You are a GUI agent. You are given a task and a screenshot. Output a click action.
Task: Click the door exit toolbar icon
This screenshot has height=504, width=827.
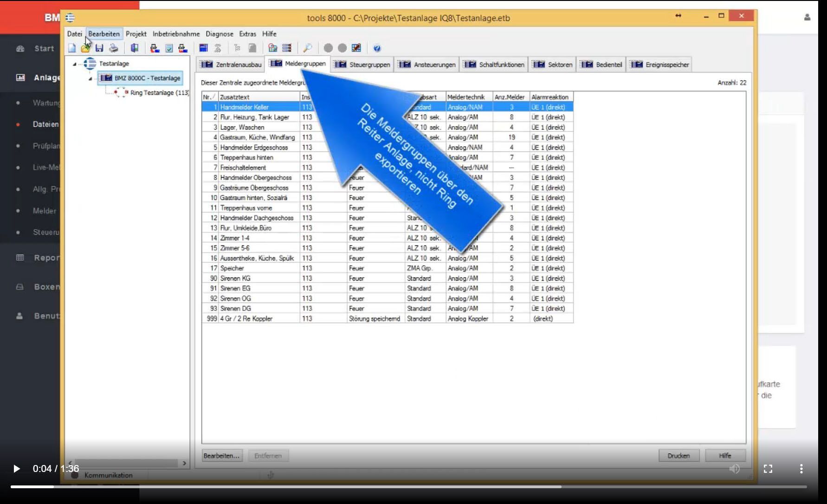(135, 48)
